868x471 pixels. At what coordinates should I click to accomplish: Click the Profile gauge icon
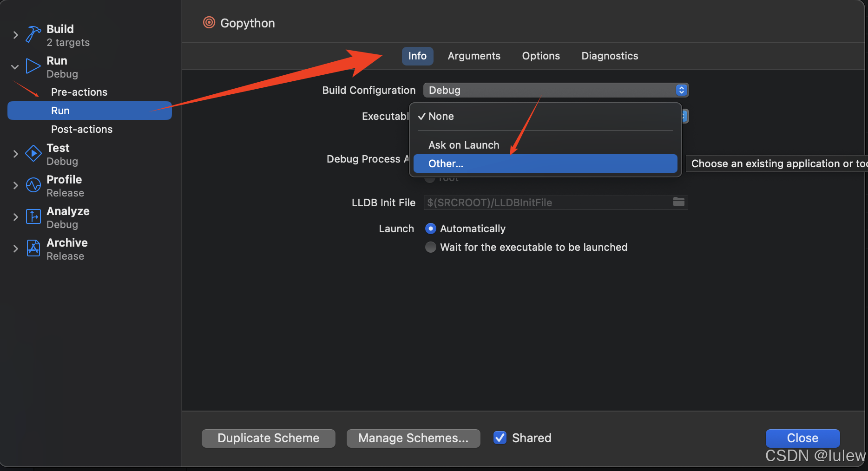click(33, 185)
